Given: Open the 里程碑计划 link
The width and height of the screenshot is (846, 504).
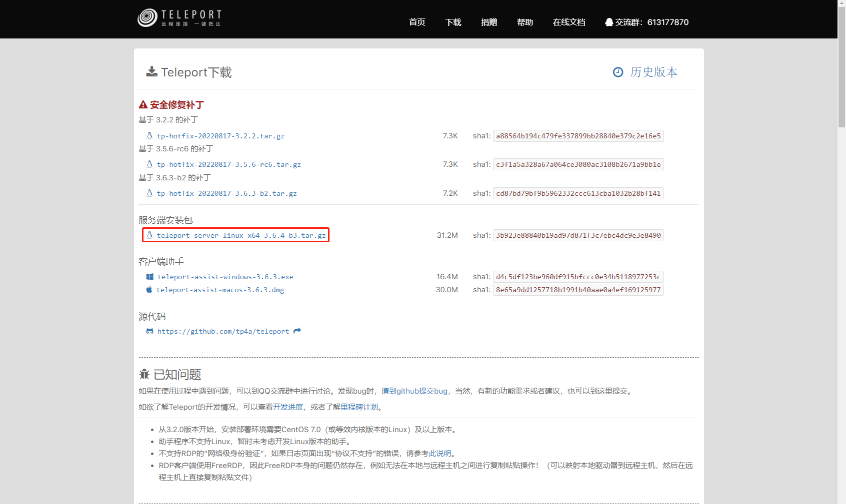Looking at the screenshot, I should (359, 407).
